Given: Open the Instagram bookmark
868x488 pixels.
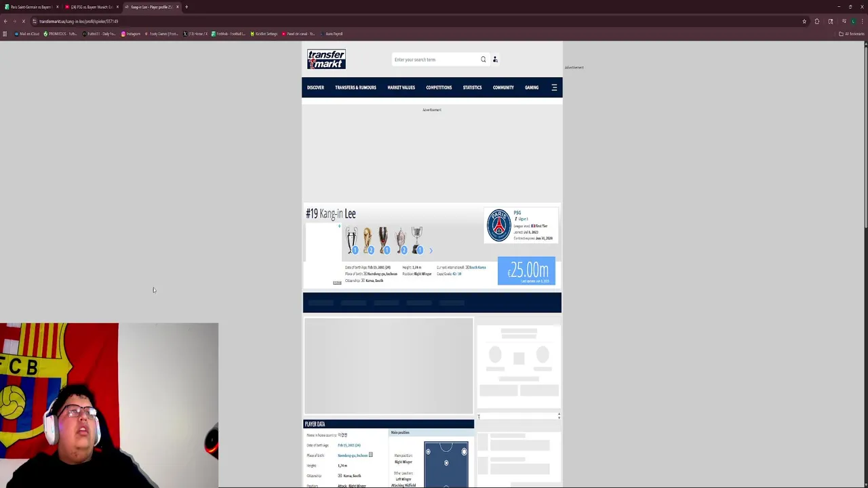Looking at the screenshot, I should (x=131, y=34).
